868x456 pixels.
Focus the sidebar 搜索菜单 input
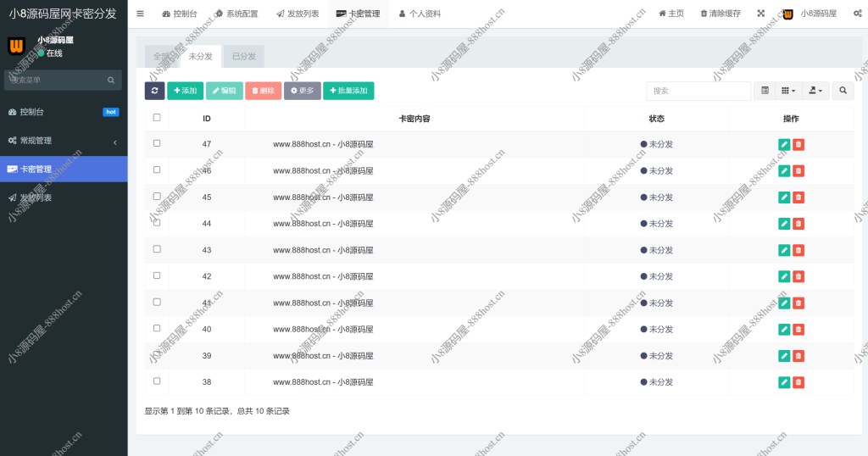[55, 81]
